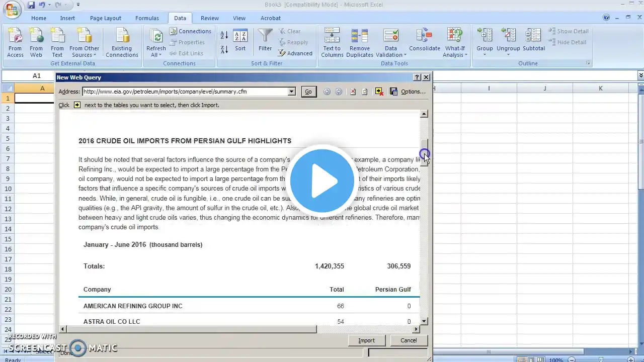The image size is (644, 362).
Task: Open the Customize Quick Access Toolbar arrow
Action: tap(78, 5)
